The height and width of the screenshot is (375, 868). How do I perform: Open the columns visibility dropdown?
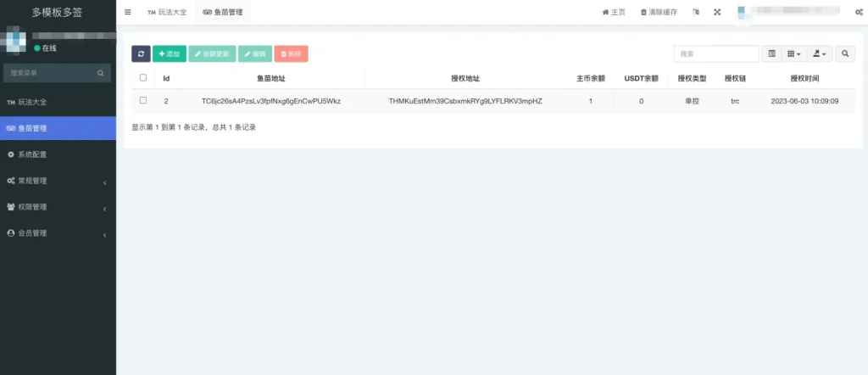coord(793,53)
